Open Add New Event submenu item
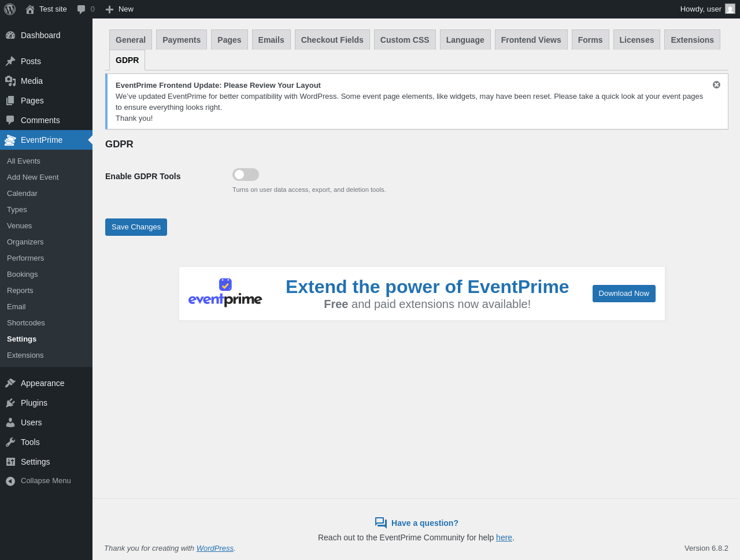Image resolution: width=740 pixels, height=560 pixels. pyautogui.click(x=33, y=177)
